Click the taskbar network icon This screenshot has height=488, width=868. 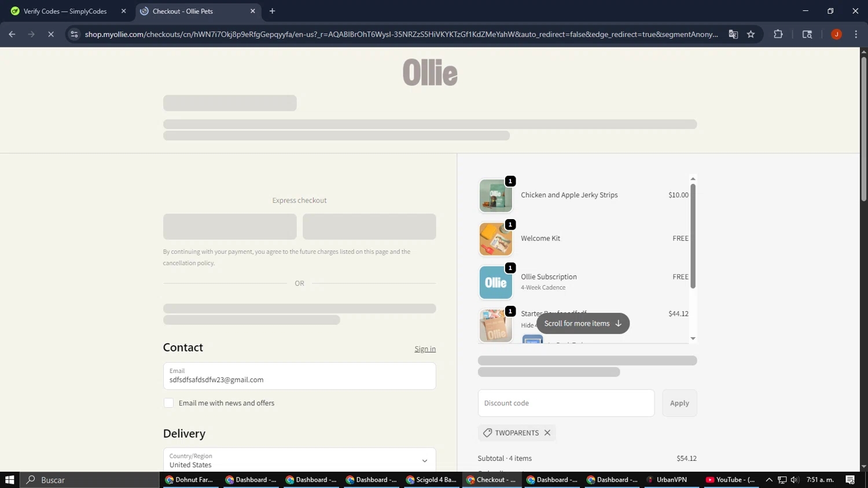(x=782, y=480)
